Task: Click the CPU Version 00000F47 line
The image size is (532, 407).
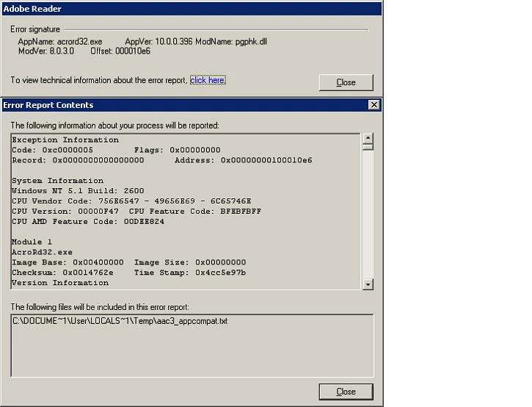Action: click(136, 211)
